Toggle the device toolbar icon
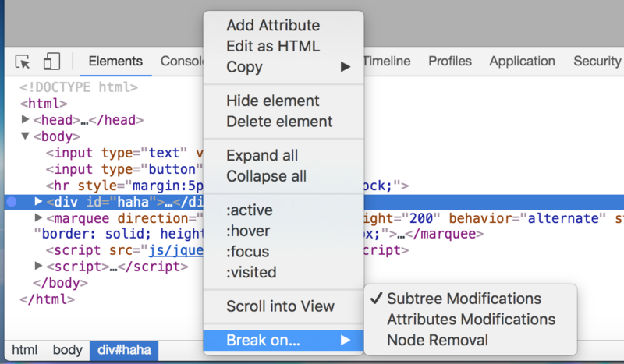The width and height of the screenshot is (624, 364). pos(51,62)
